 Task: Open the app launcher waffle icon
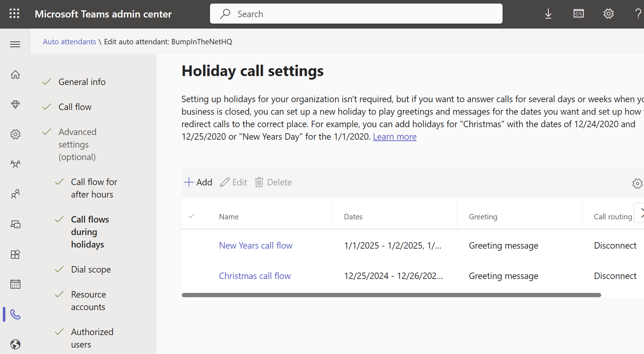[x=14, y=14]
